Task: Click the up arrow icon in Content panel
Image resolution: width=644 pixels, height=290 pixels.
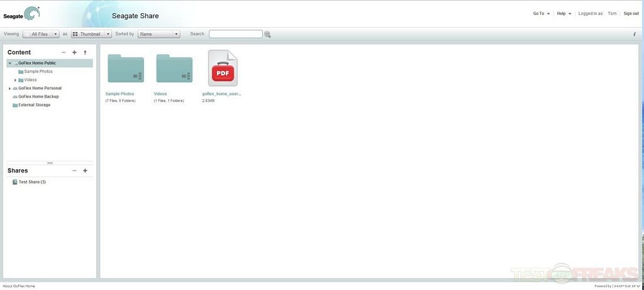Action: (85, 53)
